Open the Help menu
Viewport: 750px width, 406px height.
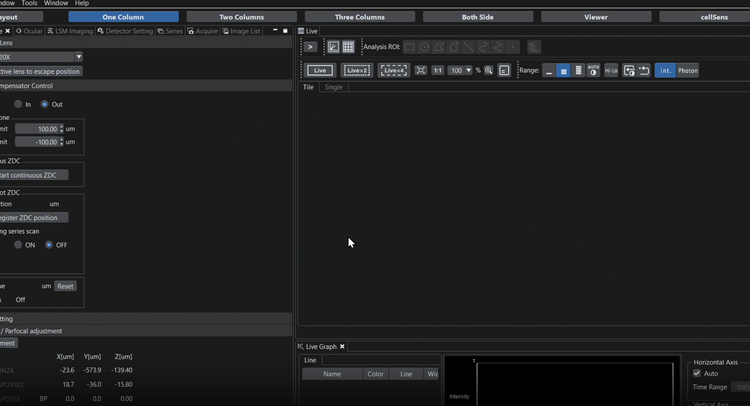82,4
